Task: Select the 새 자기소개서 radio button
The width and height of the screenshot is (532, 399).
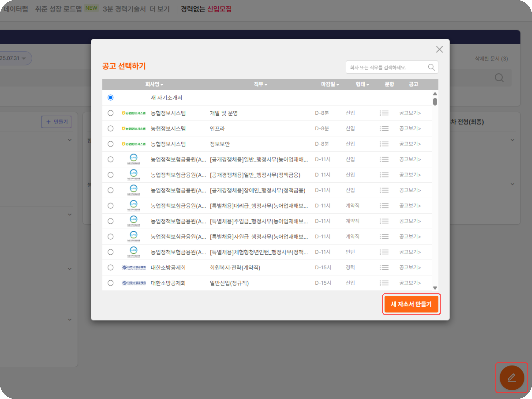Action: pyautogui.click(x=110, y=98)
